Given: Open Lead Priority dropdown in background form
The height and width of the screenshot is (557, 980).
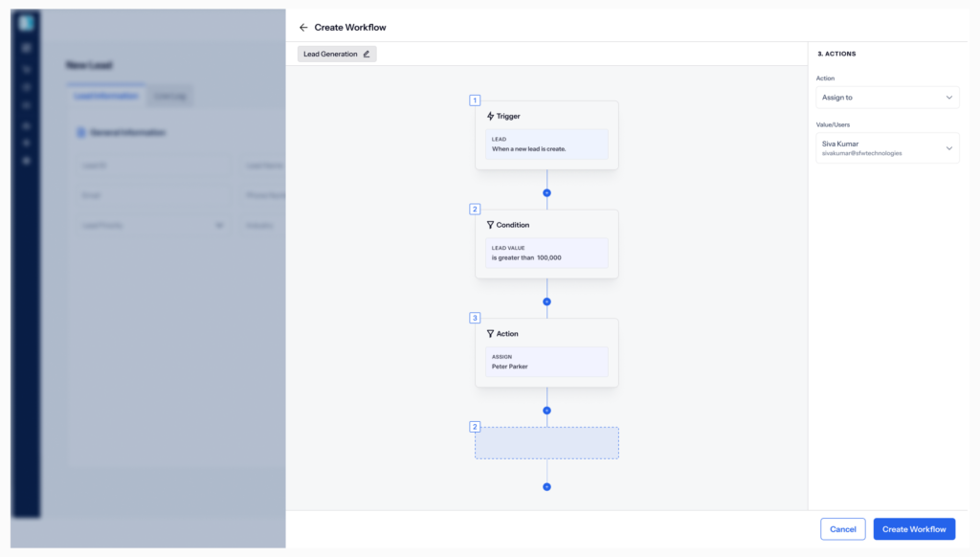Looking at the screenshot, I should 152,226.
